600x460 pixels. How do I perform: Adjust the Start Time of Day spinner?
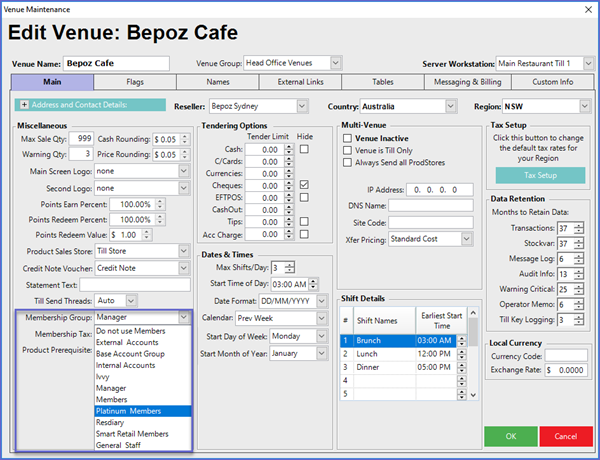[313, 284]
